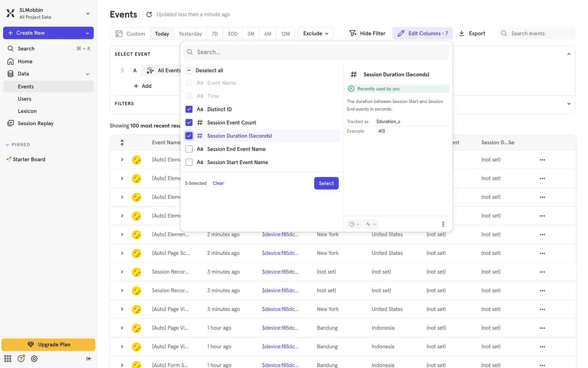Check Session Start Event Name
The width and height of the screenshot is (588, 368).
[x=189, y=162]
